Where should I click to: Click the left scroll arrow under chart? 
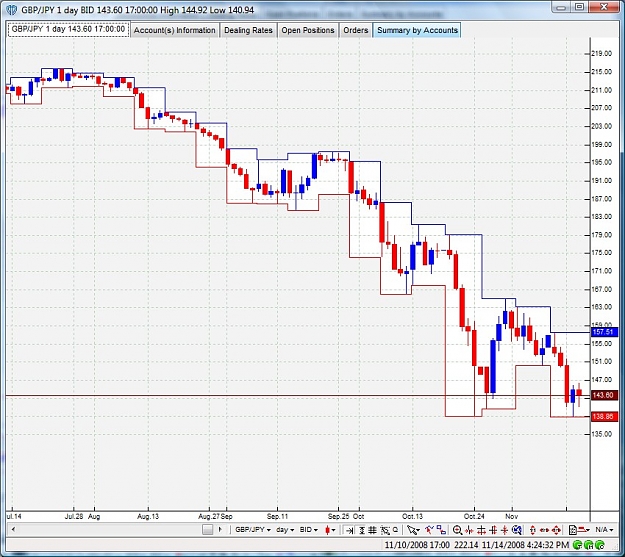pos(14,529)
